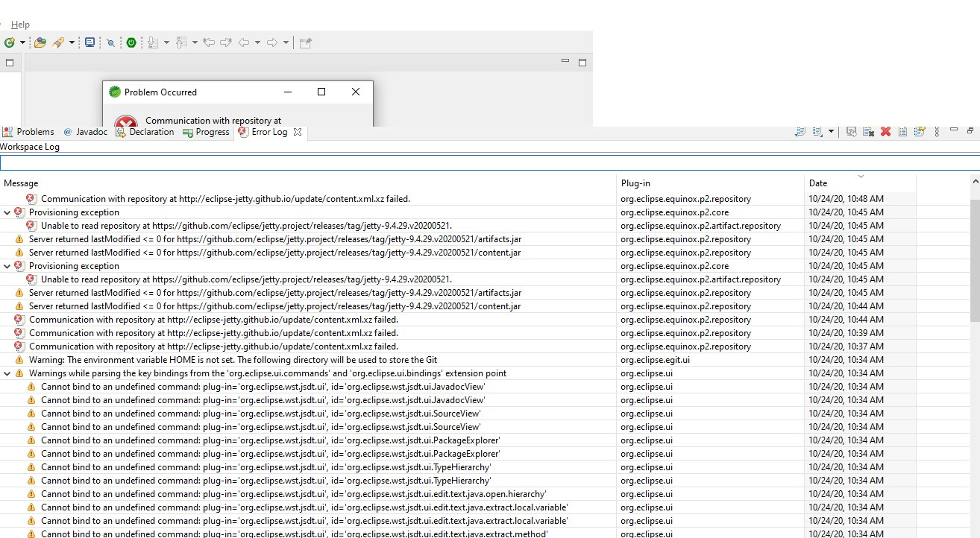Screen dimensions: 980x538
Task: Switch to the Problems tab
Action: coord(28,132)
